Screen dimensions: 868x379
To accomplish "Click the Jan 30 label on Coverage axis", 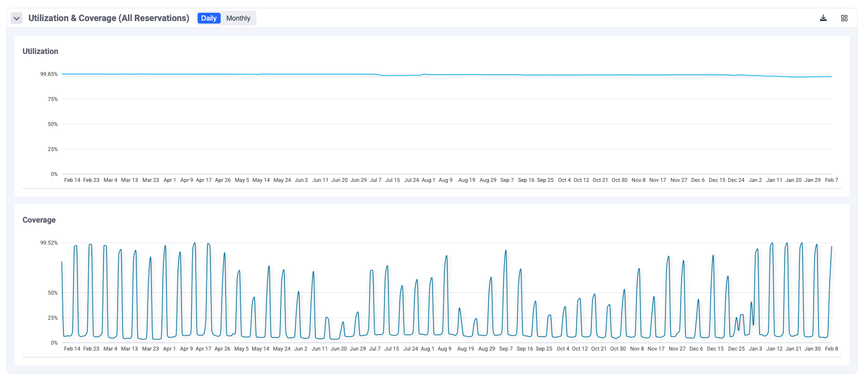I will tap(813, 349).
